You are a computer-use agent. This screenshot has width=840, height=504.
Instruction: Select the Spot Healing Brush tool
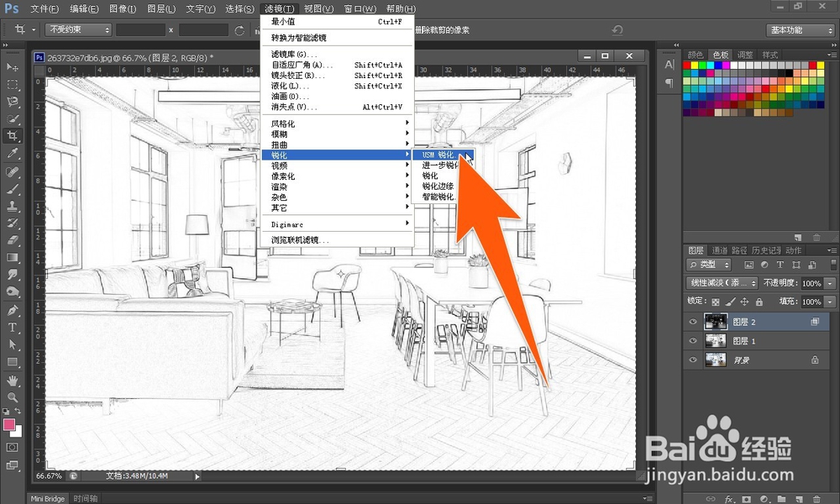(x=13, y=172)
